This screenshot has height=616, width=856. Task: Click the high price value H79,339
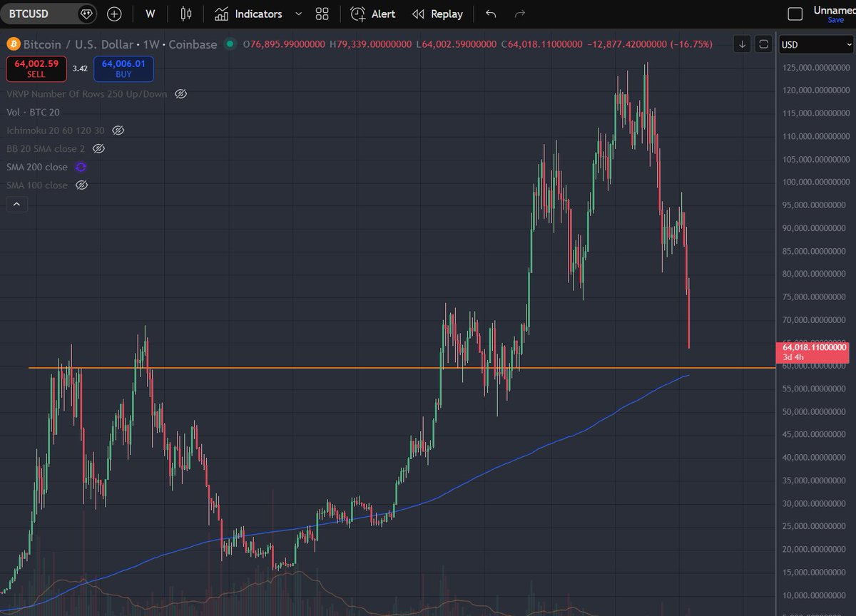click(371, 44)
